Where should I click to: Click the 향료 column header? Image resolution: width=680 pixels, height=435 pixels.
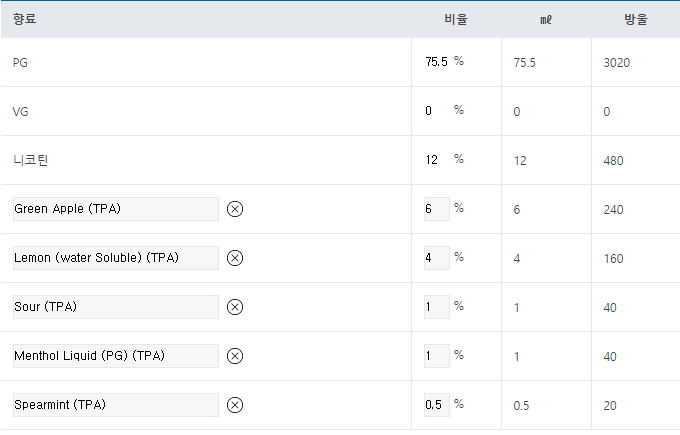coord(24,19)
